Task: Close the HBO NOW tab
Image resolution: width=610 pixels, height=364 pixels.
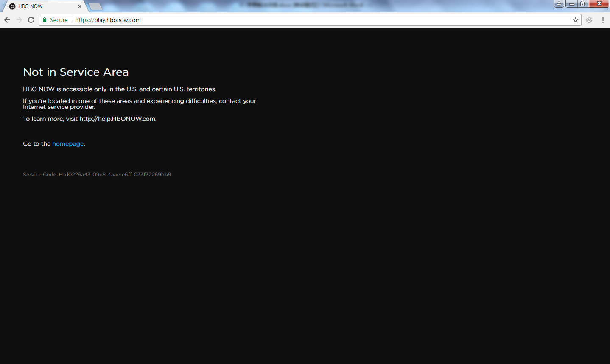Action: coord(80,6)
